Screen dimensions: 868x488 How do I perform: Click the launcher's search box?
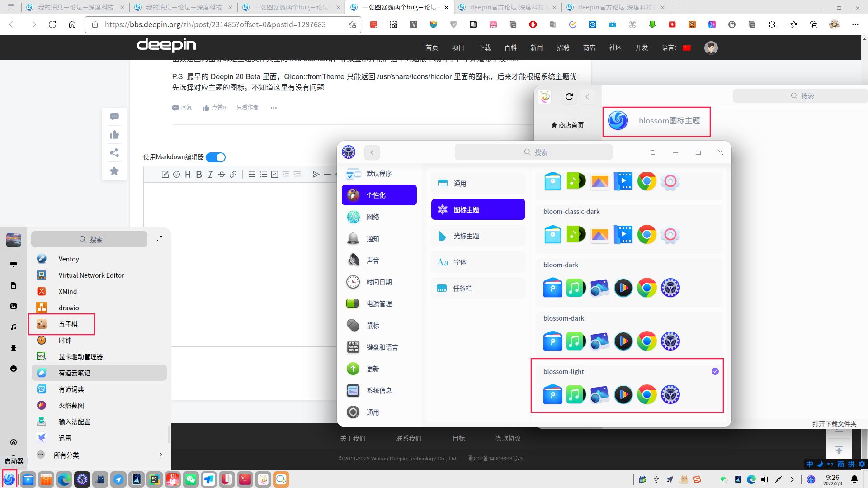(x=90, y=239)
